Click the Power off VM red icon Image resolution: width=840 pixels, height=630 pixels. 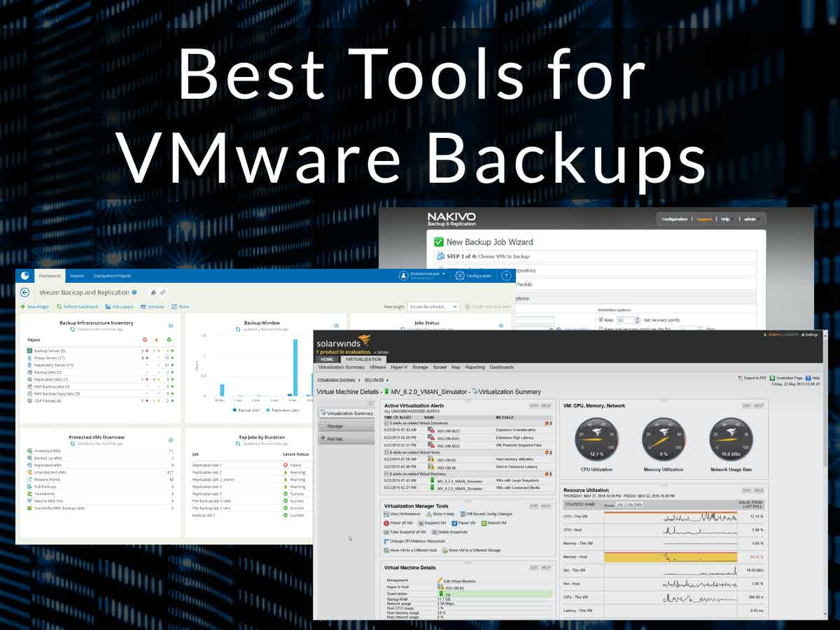[x=387, y=523]
